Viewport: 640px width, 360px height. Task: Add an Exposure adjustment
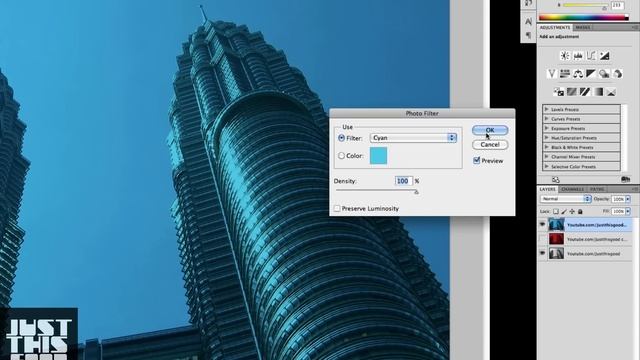(x=604, y=56)
